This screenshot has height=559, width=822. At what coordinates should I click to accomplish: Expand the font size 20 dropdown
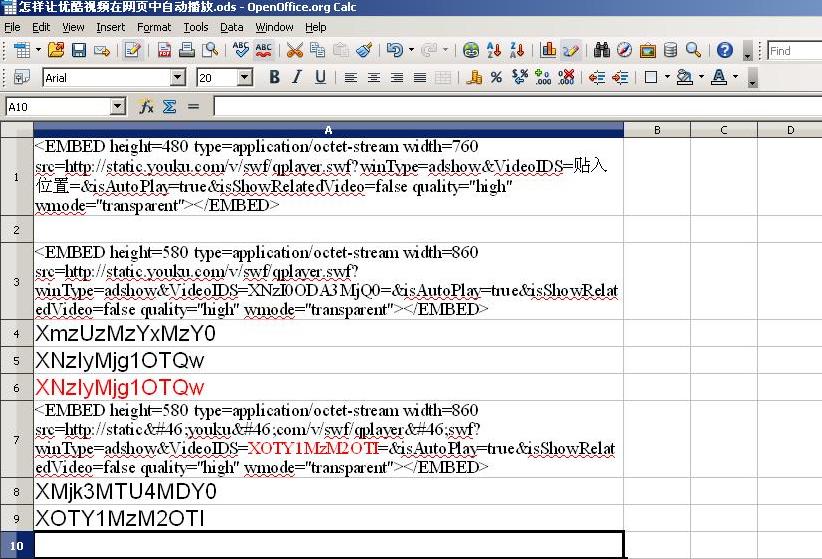pos(244,78)
